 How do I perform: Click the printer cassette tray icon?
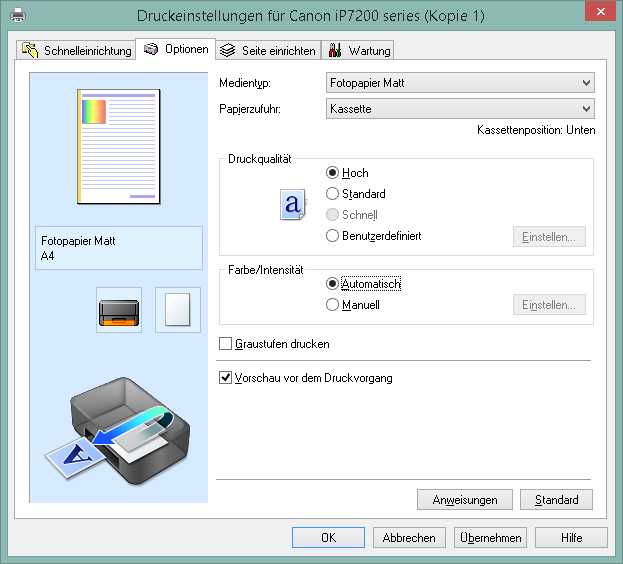point(119,310)
